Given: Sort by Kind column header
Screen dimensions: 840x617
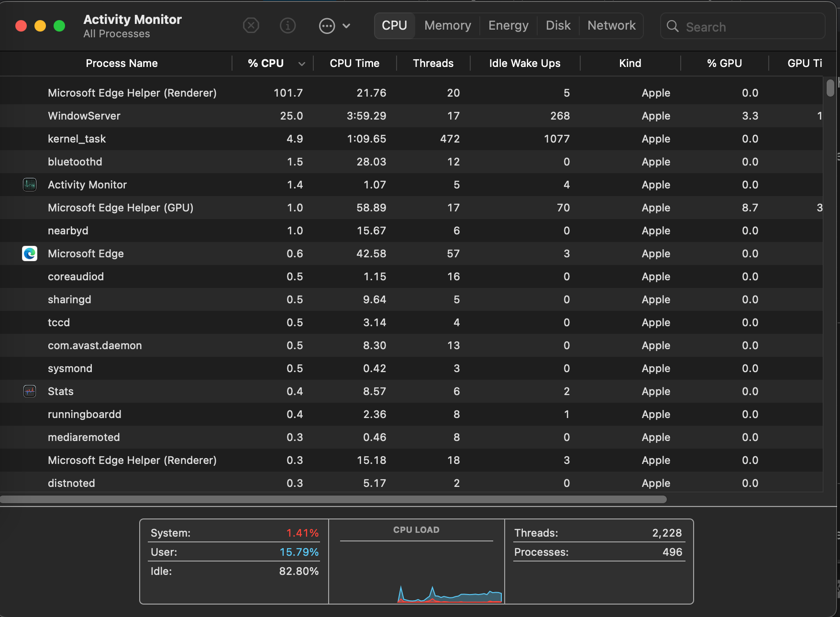Looking at the screenshot, I should (630, 63).
